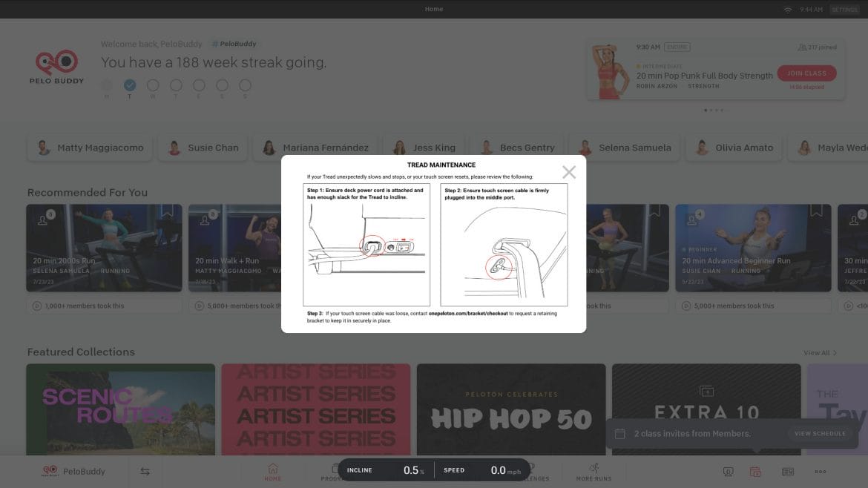
Task: Click calendar icon in class invites notification
Action: click(620, 434)
